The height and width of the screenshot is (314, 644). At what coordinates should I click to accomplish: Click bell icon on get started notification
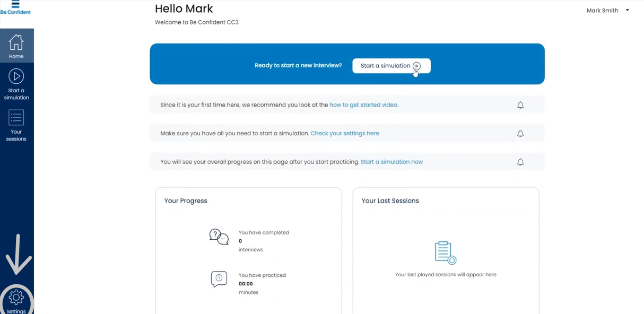[520, 105]
